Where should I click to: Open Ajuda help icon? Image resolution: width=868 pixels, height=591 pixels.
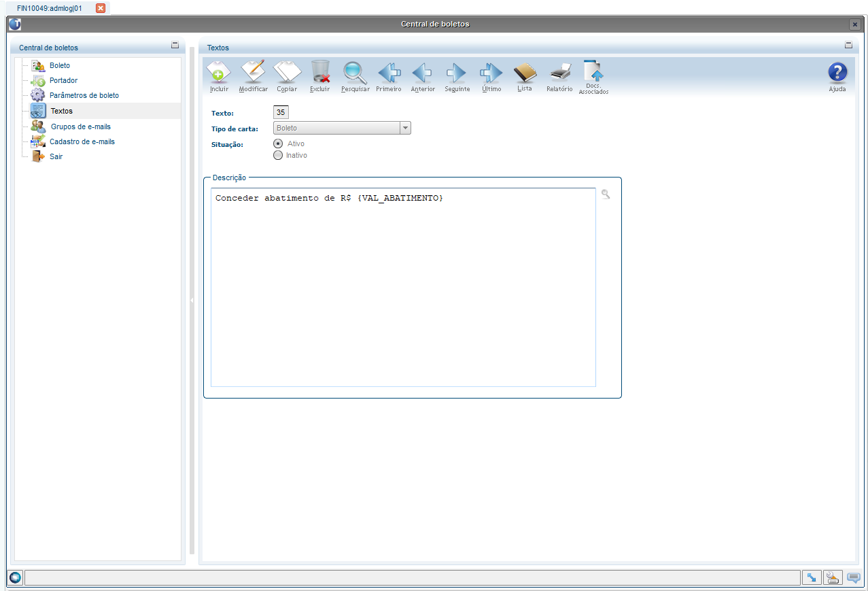pyautogui.click(x=837, y=73)
